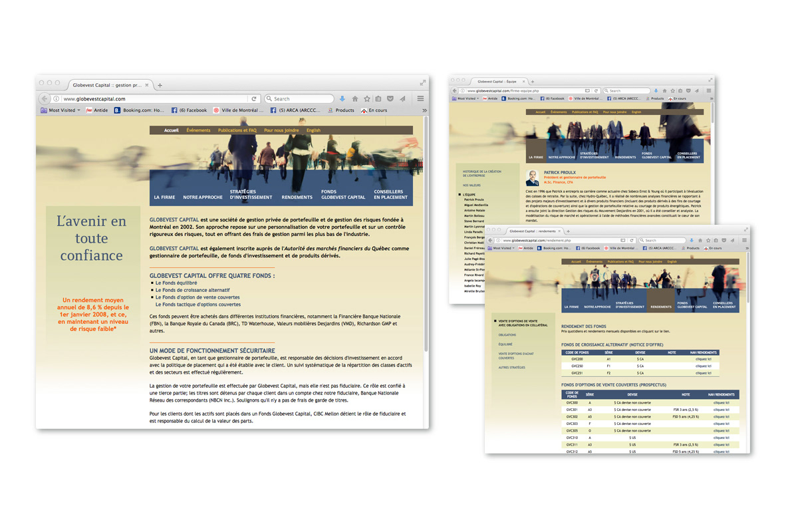Image resolution: width=798 pixels, height=532 pixels.
Task: Focus the Search field in the homepage window
Action: pyautogui.click(x=299, y=99)
